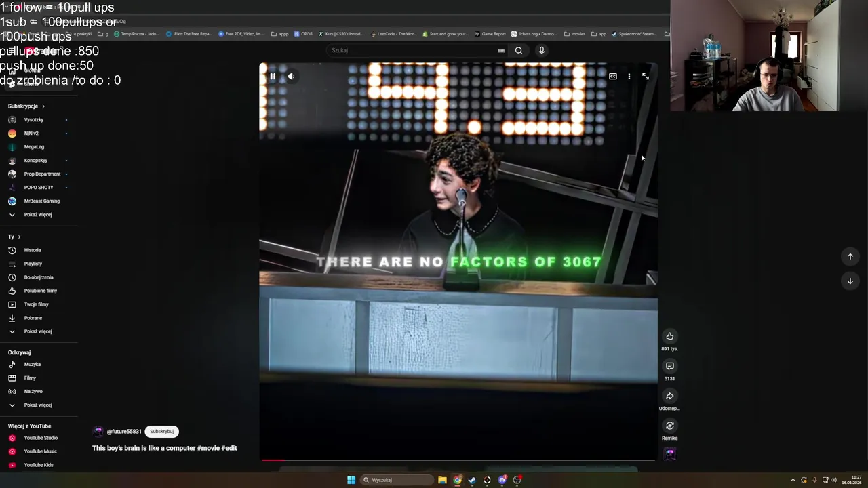Open the LeetCode bookmark
Image resolution: width=868 pixels, height=488 pixels.
coord(393,34)
